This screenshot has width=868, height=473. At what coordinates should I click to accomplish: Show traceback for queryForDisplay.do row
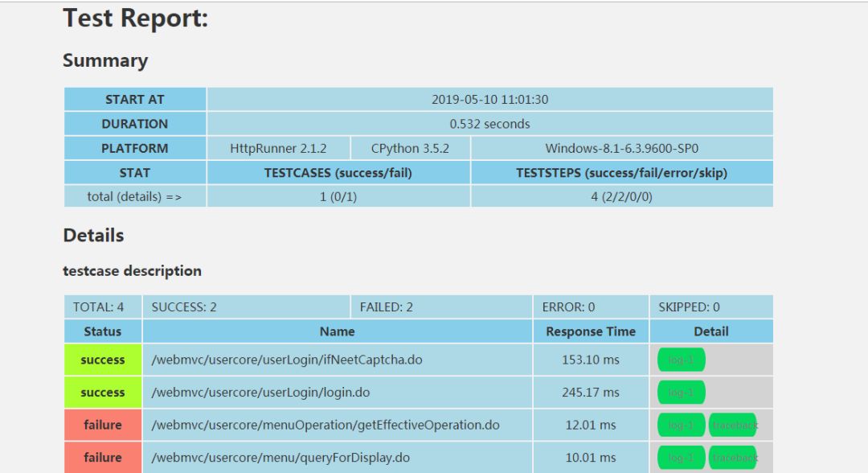733,458
